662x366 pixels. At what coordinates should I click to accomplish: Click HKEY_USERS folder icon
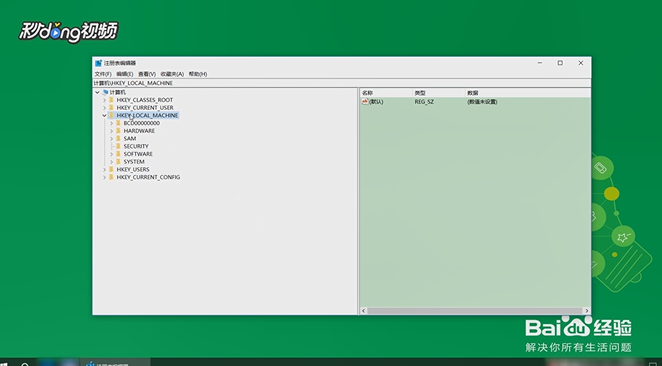[111, 169]
